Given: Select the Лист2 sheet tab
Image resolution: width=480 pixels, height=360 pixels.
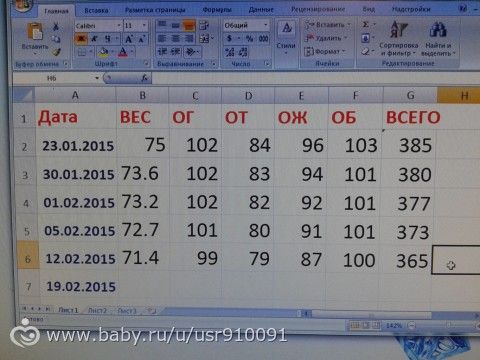Looking at the screenshot, I should (x=97, y=311).
